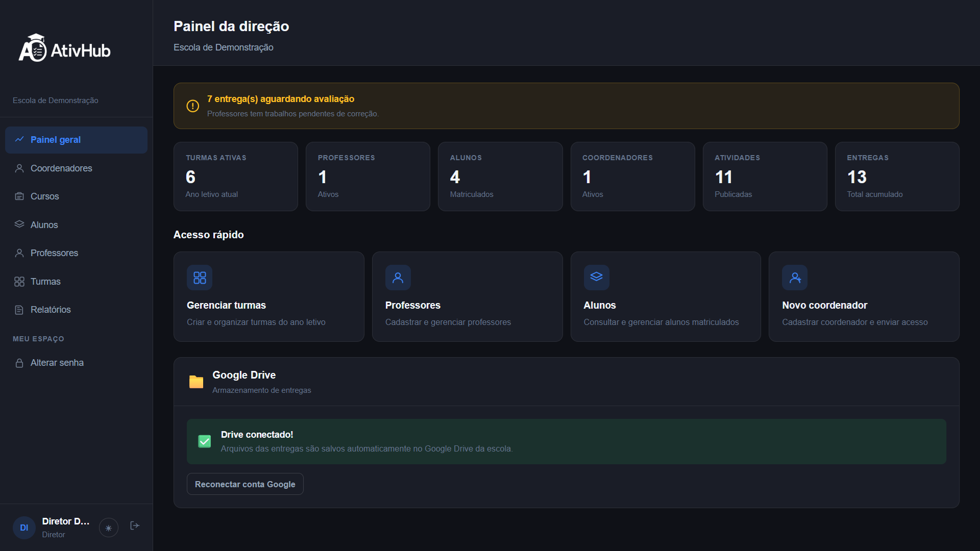The image size is (980, 551).
Task: Open Professores in the sidebar
Action: [x=76, y=253]
